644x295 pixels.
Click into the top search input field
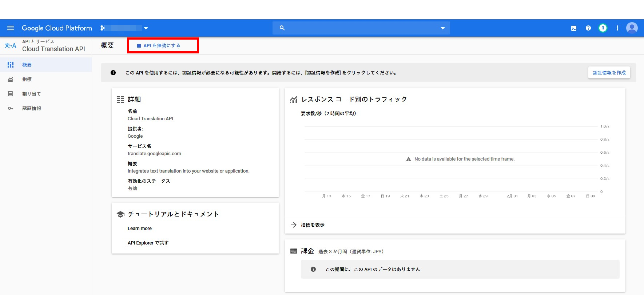pyautogui.click(x=360, y=28)
